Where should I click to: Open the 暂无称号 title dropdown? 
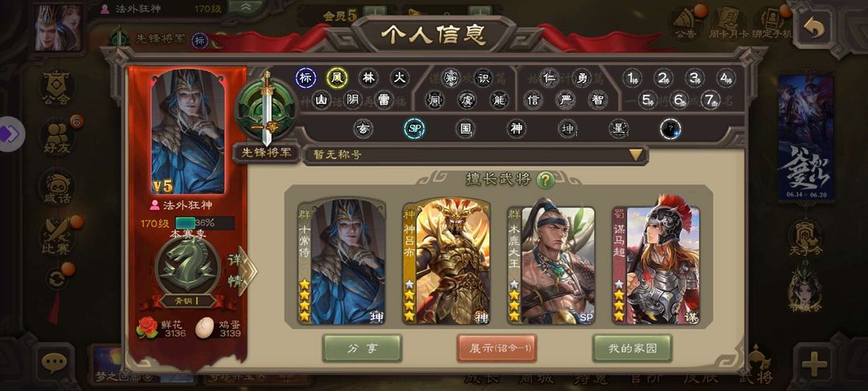click(x=476, y=155)
